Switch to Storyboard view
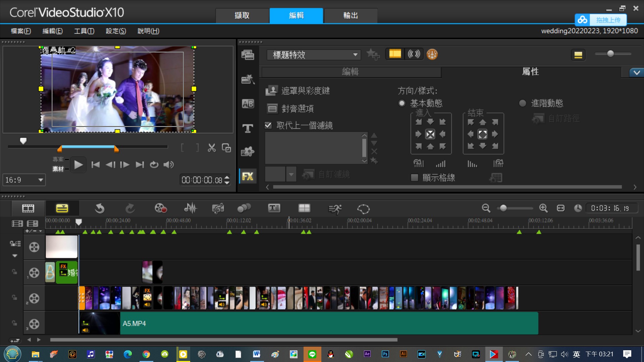Screen dimensions: 644x362 [x=28, y=208]
